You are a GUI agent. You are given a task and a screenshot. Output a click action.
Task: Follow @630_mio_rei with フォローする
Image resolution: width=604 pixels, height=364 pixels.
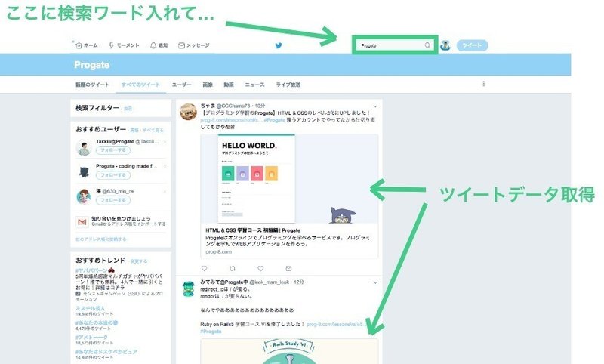[x=113, y=200]
